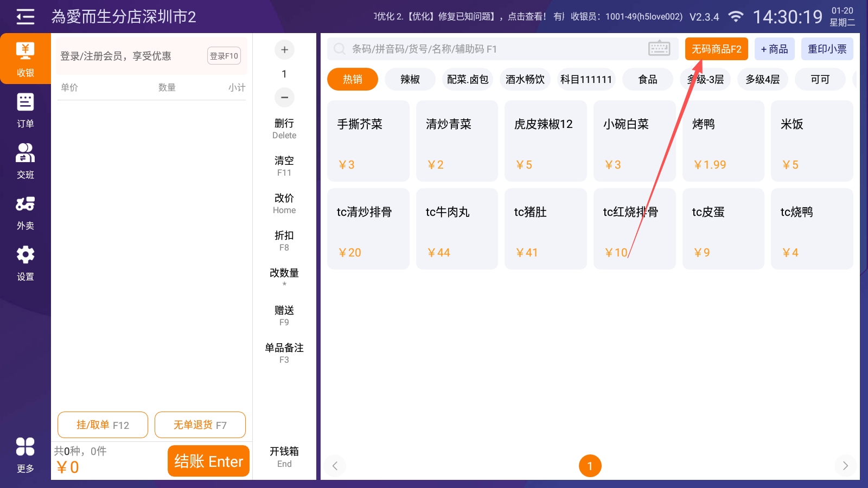Click the 交班 shift handover icon

pos(25,161)
